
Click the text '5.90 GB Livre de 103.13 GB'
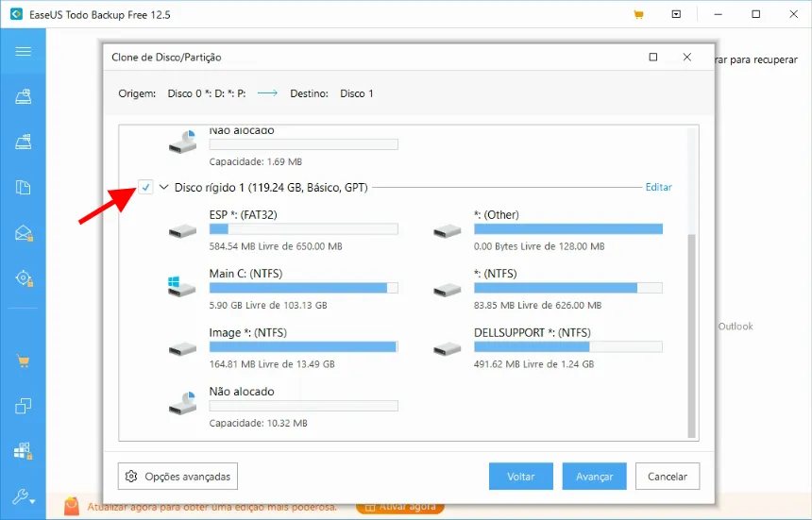pyautogui.click(x=268, y=305)
